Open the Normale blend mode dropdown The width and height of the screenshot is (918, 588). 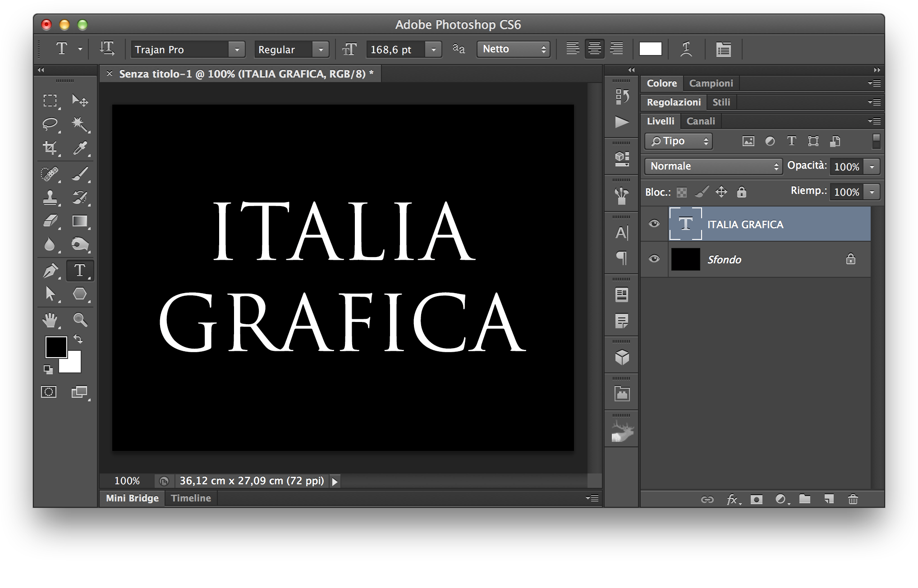pyautogui.click(x=713, y=166)
